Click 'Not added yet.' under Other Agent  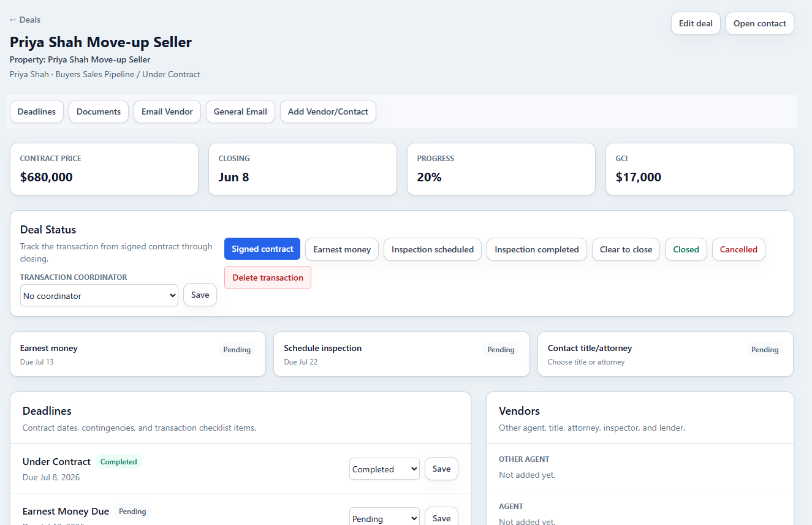tap(527, 475)
